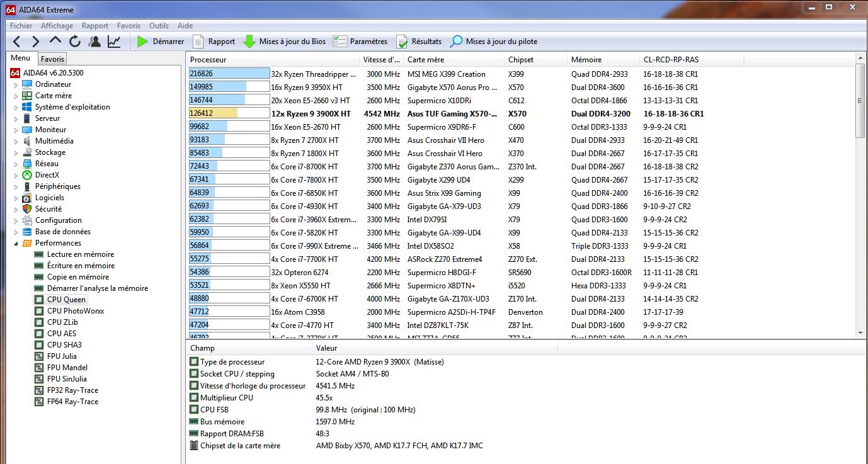Start benchmark with Démarrer button

click(x=161, y=42)
